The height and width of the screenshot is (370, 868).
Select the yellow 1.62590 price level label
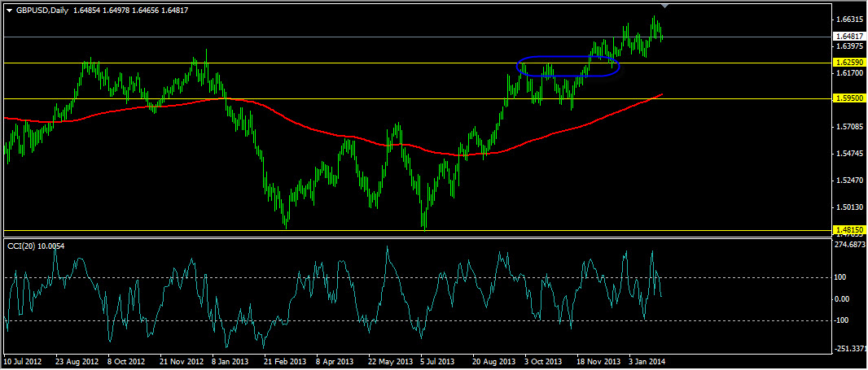tap(848, 62)
